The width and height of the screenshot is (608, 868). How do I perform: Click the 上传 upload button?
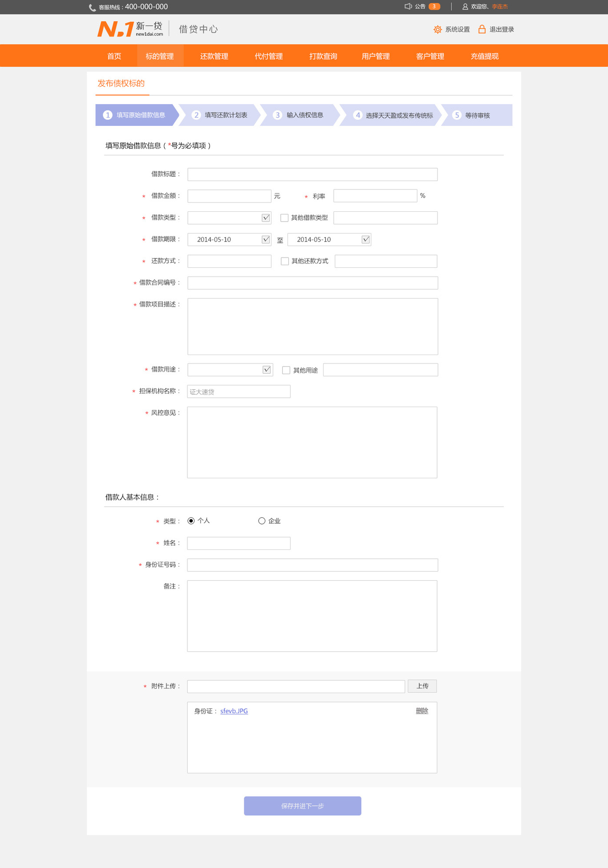[x=422, y=686]
